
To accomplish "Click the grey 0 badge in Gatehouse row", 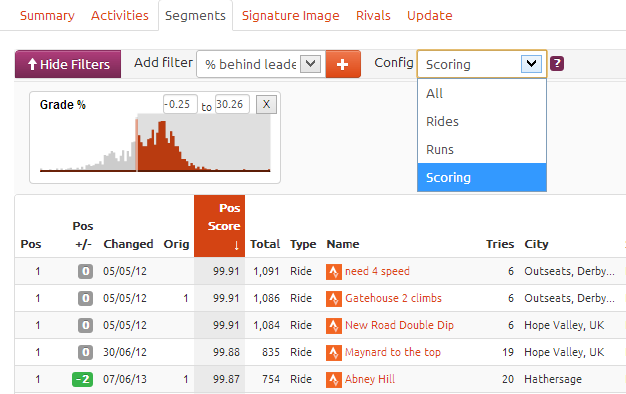I will tap(85, 298).
